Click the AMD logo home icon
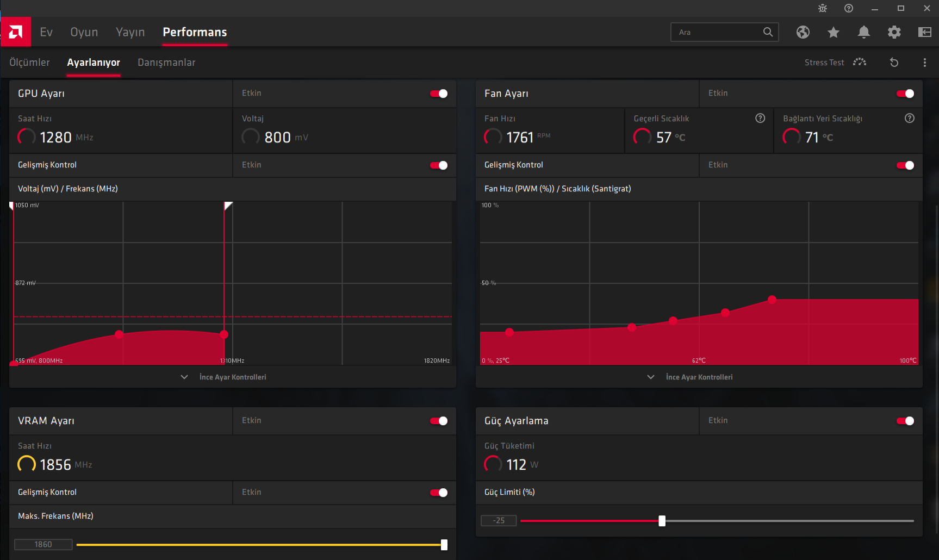The height and width of the screenshot is (560, 939). click(x=16, y=32)
